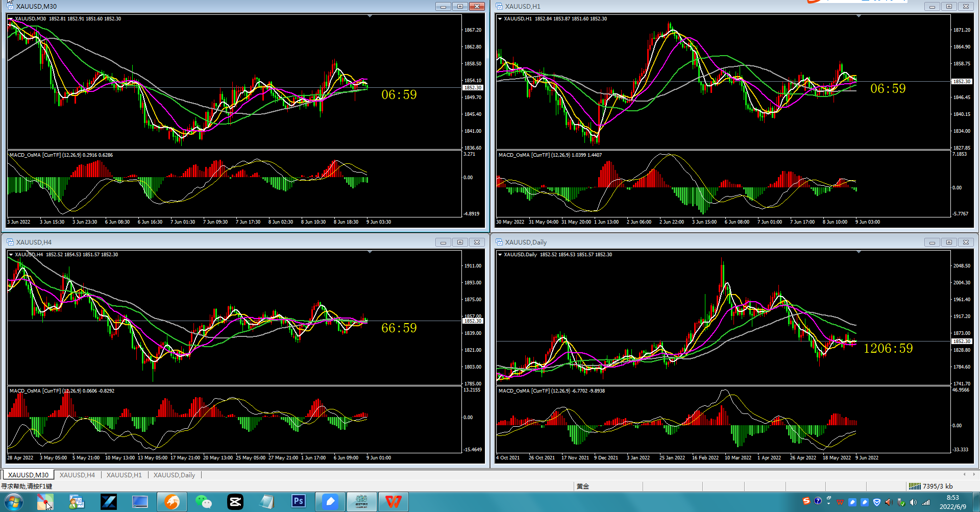
Task: Click the XAUUSD,M30 window title icon
Action: coord(10,6)
